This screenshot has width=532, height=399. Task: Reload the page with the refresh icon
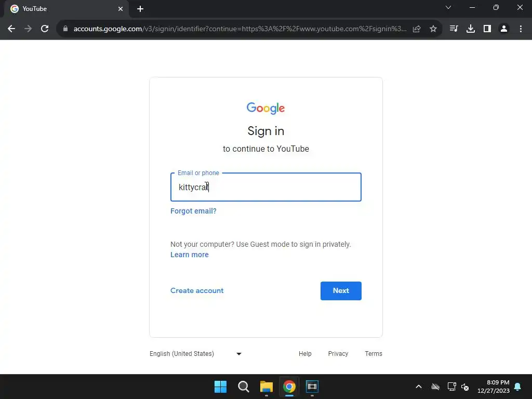(45, 29)
